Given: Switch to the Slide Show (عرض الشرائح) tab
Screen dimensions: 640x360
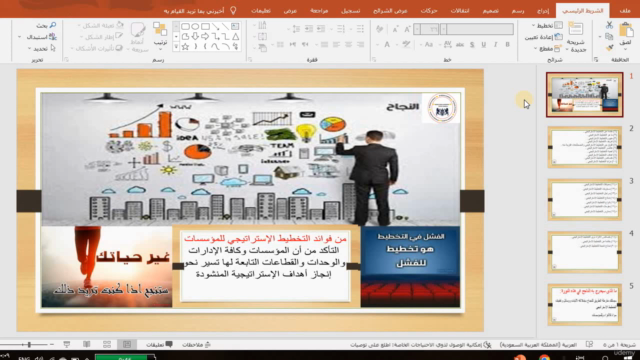Looking at the screenshot, I should pyautogui.click(x=390, y=11).
